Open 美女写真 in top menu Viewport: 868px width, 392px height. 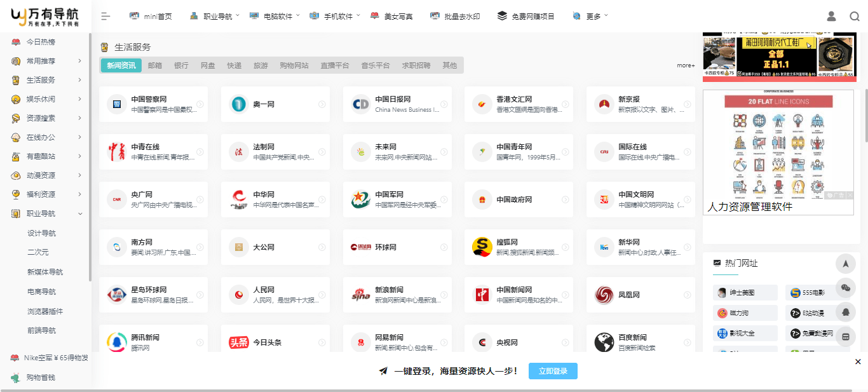pos(391,17)
